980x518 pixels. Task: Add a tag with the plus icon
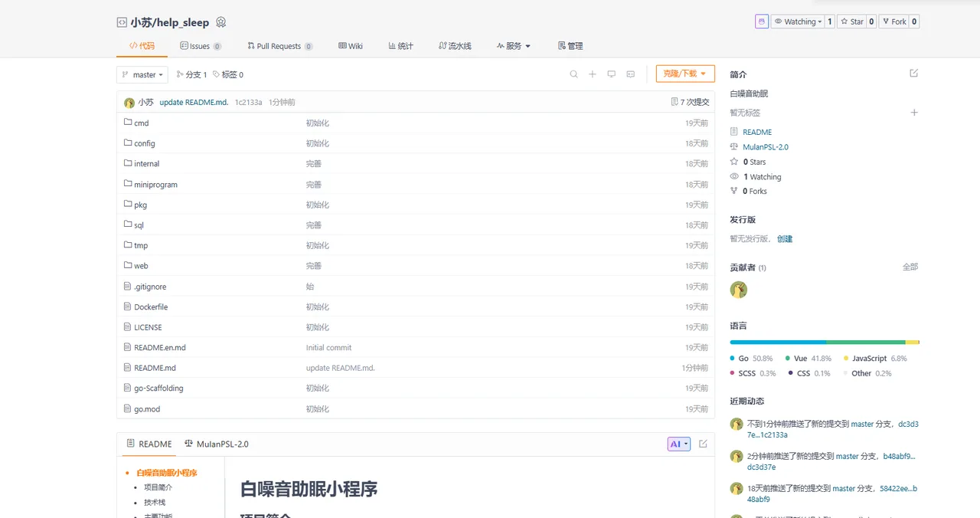[x=913, y=113]
